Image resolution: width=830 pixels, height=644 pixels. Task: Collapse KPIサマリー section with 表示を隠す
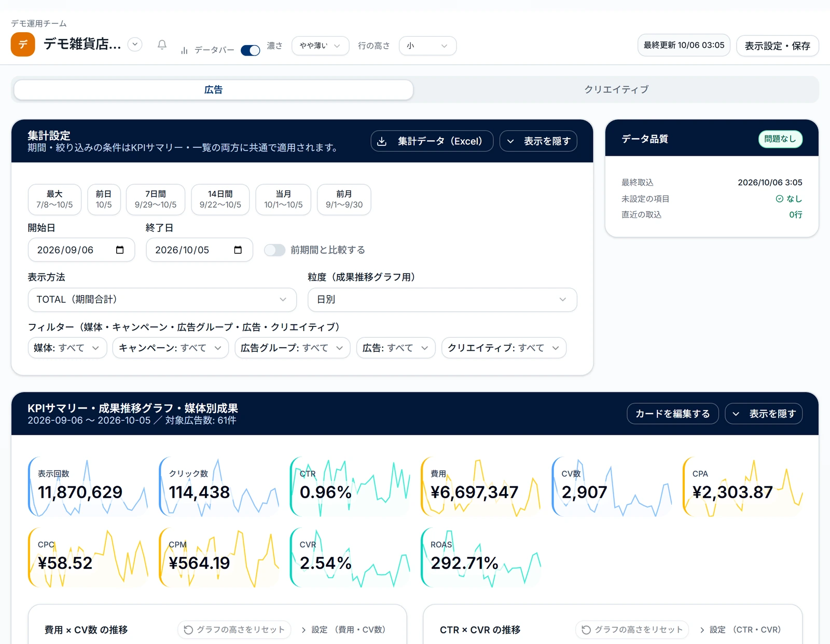(x=764, y=414)
